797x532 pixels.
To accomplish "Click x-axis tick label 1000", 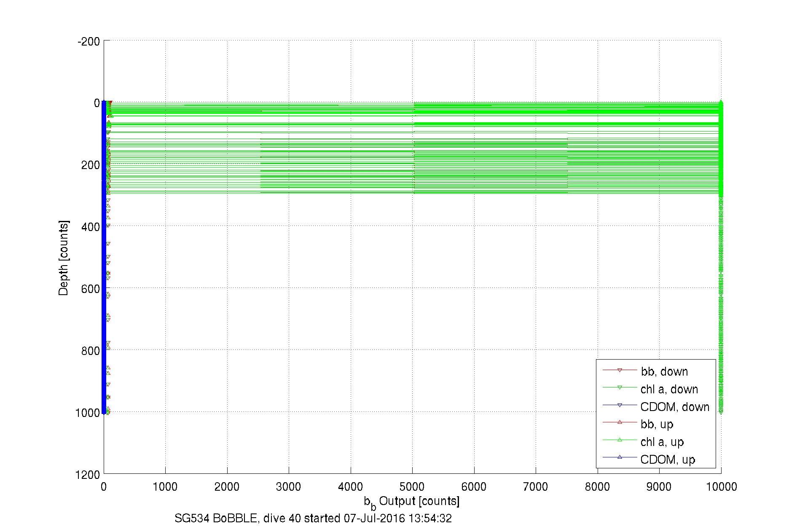I will click(165, 486).
